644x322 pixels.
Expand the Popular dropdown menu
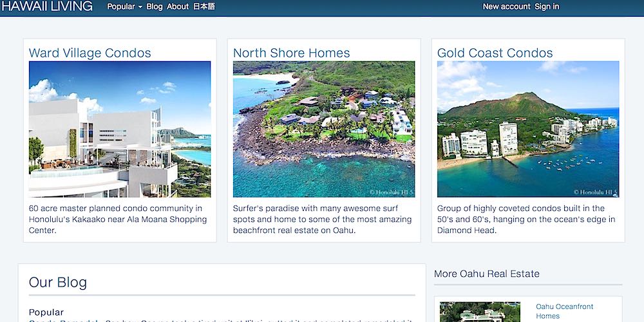[124, 6]
